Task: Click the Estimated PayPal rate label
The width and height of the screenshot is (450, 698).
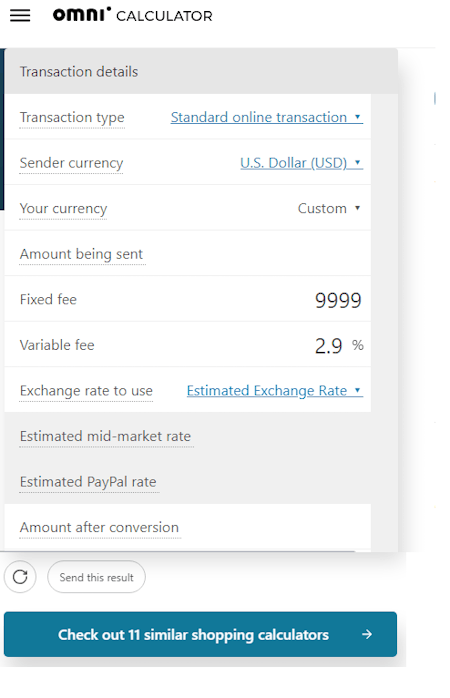Action: click(88, 482)
